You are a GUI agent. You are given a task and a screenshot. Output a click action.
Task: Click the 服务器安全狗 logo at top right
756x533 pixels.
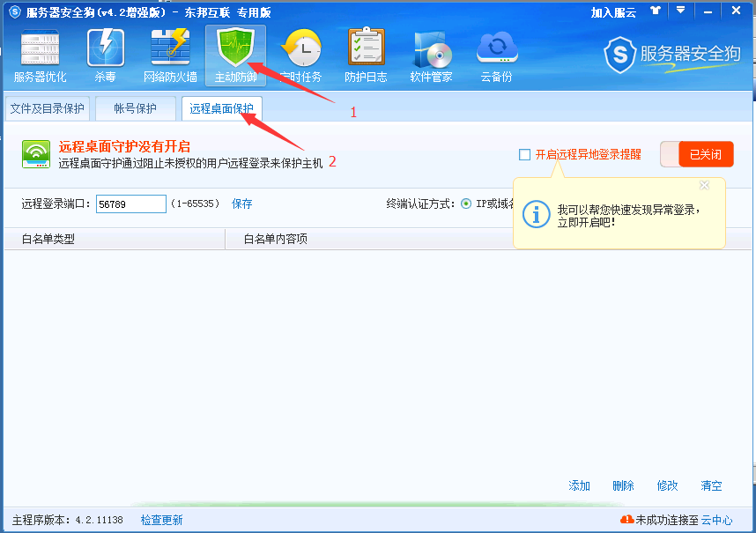tap(672, 55)
